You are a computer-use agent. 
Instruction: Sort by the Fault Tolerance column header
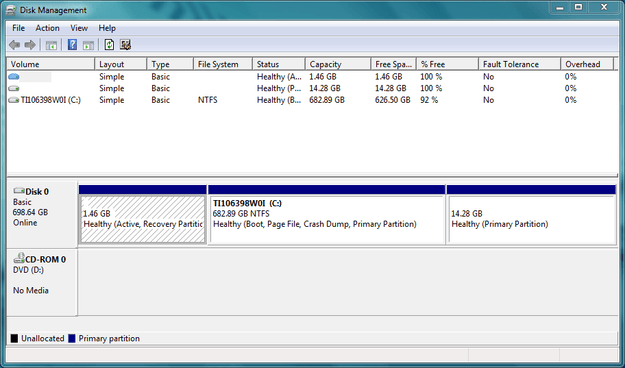pyautogui.click(x=519, y=64)
